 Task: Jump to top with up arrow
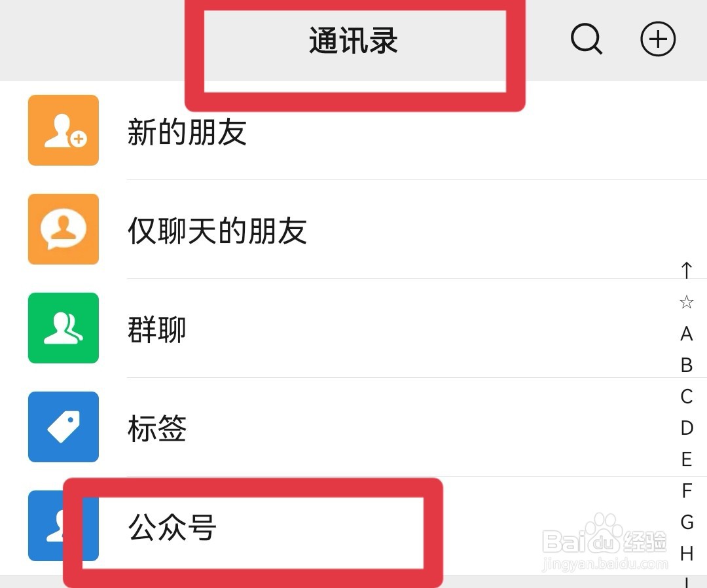(686, 270)
